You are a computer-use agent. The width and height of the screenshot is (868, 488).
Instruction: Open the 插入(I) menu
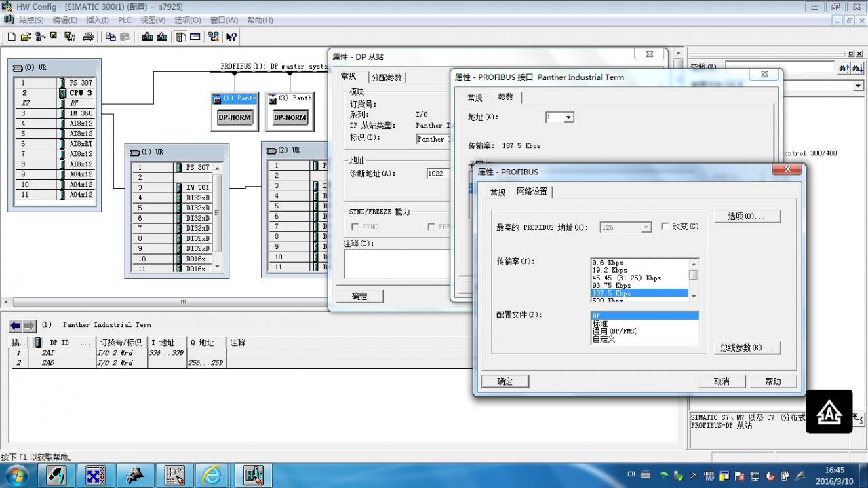pyautogui.click(x=98, y=20)
